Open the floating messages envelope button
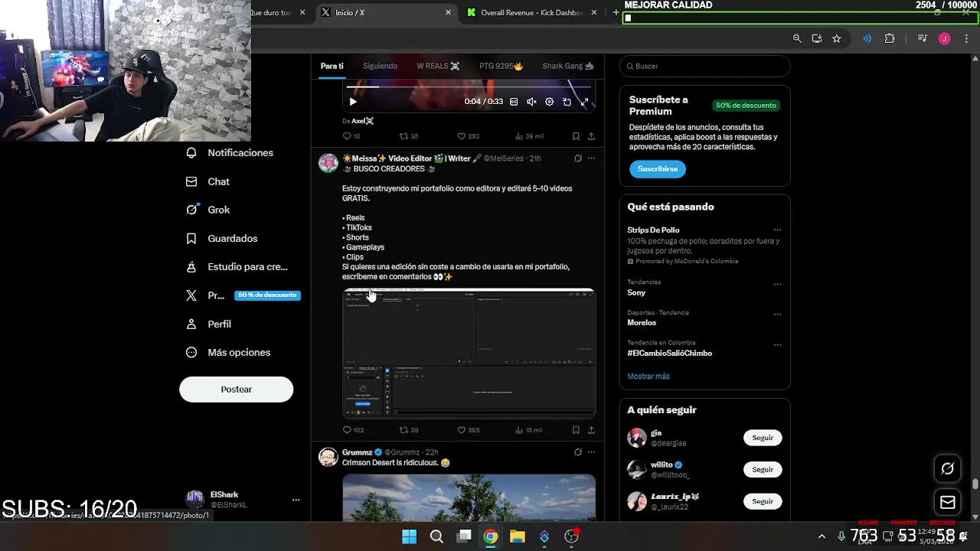Viewport: 980px width, 551px height. pos(947,503)
